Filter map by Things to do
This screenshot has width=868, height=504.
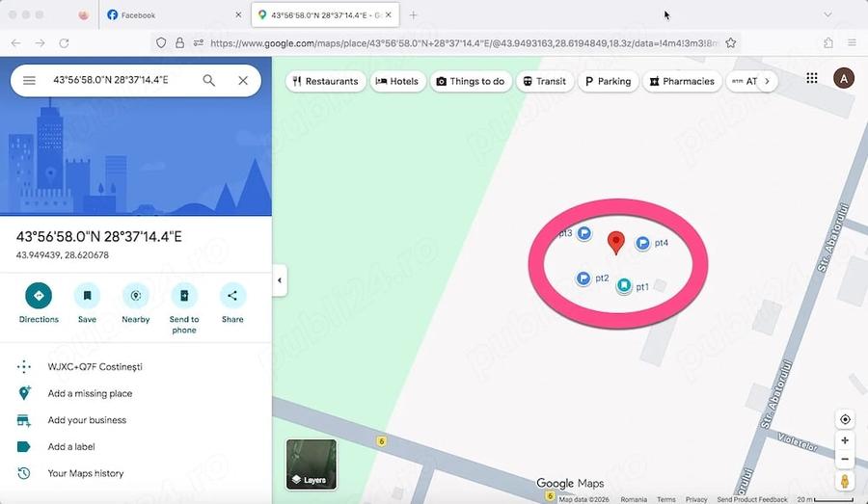pos(471,81)
